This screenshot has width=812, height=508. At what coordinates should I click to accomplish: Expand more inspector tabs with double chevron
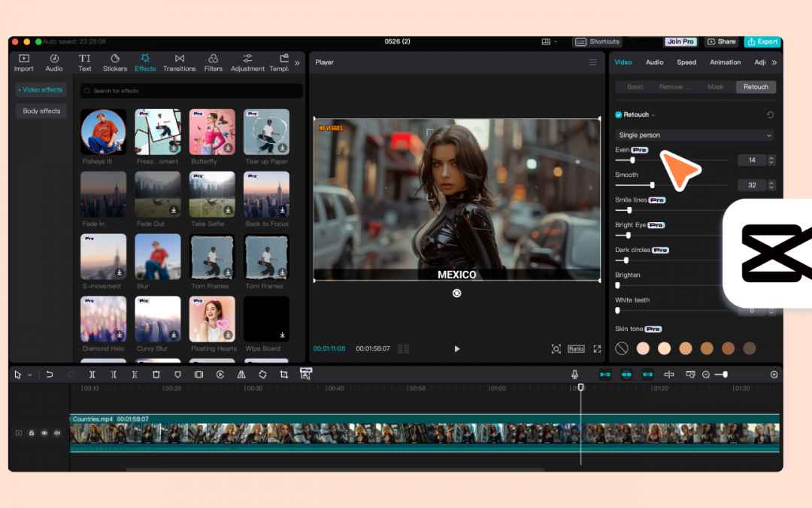click(774, 62)
